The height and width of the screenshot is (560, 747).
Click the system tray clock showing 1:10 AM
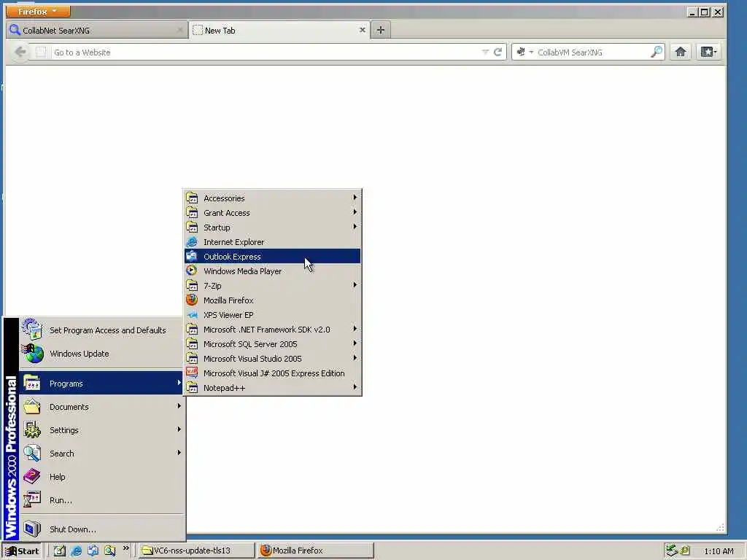point(719,551)
